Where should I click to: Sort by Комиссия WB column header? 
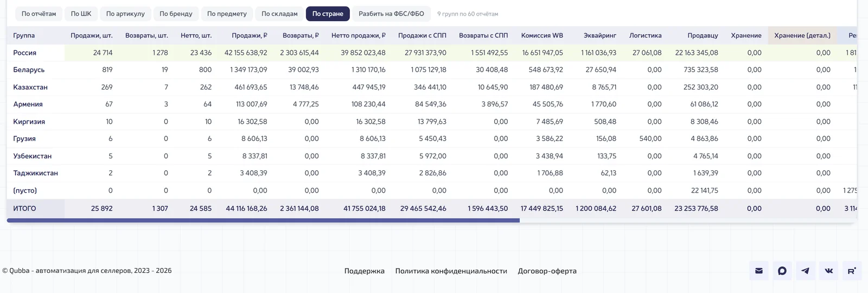pos(542,35)
